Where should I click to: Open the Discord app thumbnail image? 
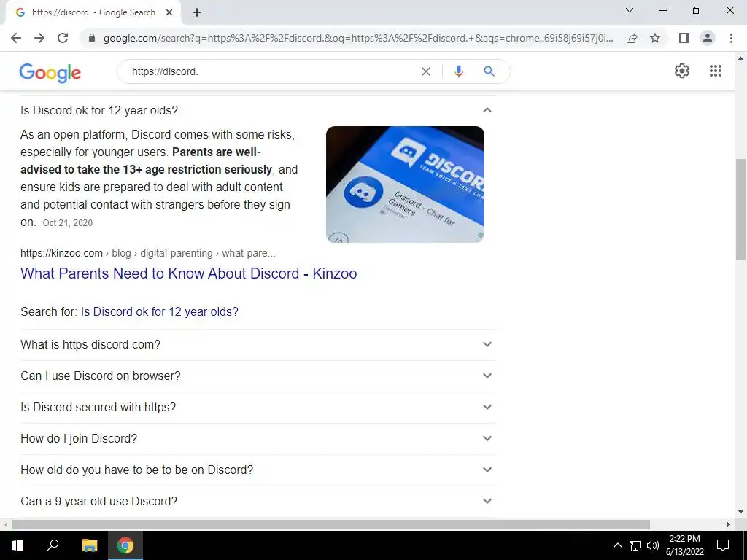(x=405, y=184)
